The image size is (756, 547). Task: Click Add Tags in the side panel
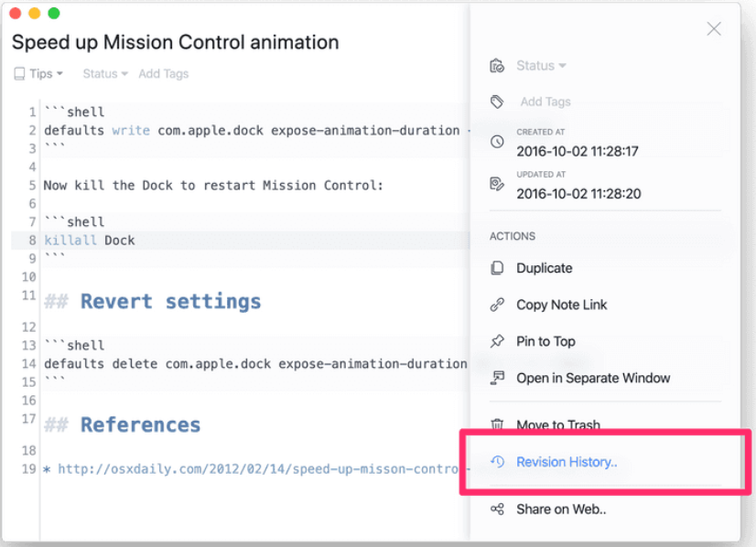click(x=545, y=102)
